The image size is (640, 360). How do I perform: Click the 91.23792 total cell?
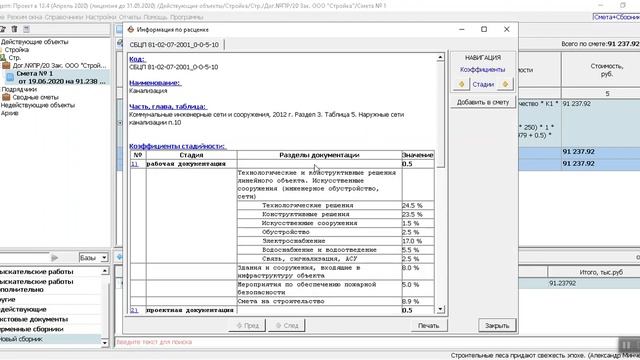pos(562,283)
